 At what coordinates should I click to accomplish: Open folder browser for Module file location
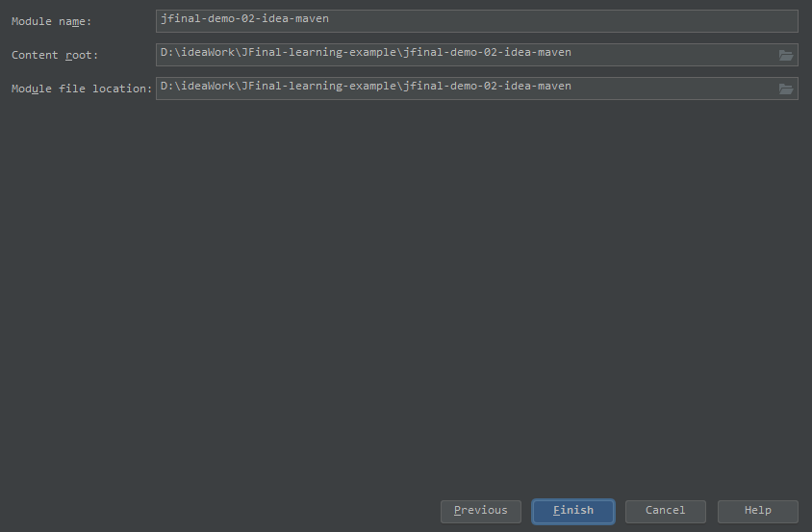[786, 89]
